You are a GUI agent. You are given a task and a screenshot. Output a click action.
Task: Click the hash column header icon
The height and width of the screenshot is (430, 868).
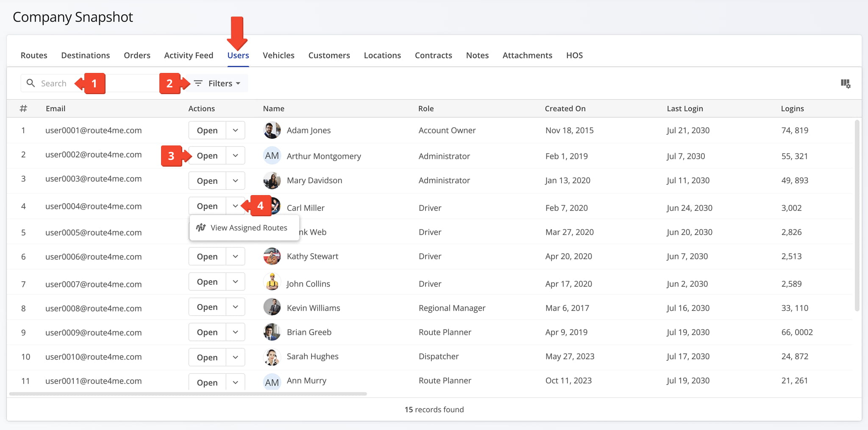[x=23, y=109]
